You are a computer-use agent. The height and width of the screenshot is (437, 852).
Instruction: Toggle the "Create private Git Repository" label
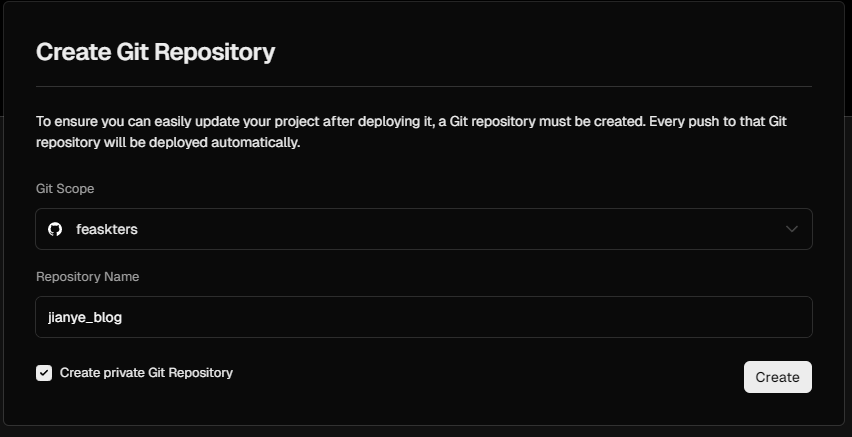(146, 373)
